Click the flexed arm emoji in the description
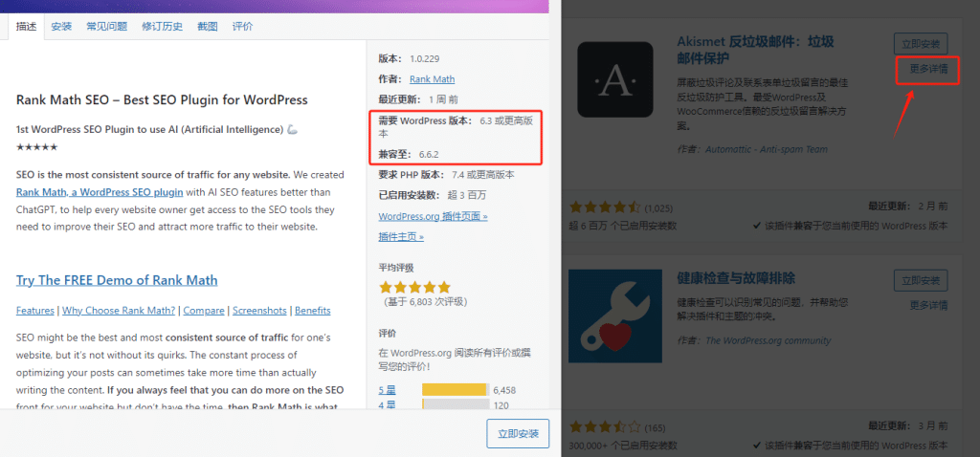 click(292, 130)
